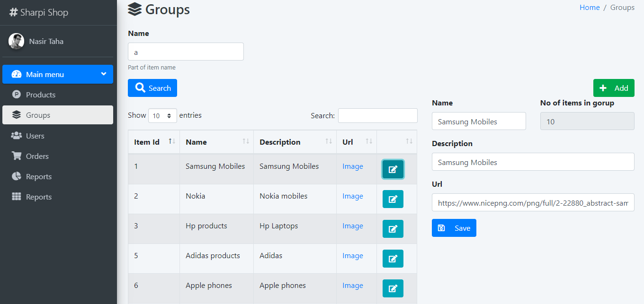The width and height of the screenshot is (644, 304).
Task: Click the Home breadcrumb link
Action: 590,8
